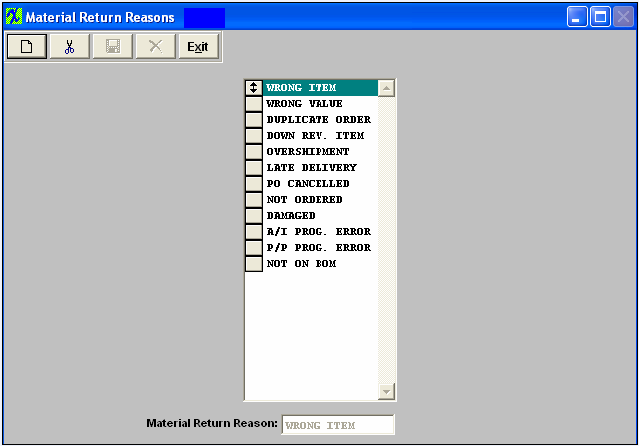Select the P/P PROG. ERROR row
Screen dimensions: 639x446
pyautogui.click(x=320, y=247)
